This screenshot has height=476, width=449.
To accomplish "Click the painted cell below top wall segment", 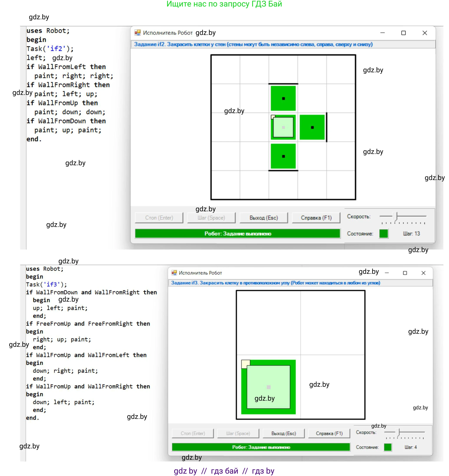I will (x=283, y=98).
